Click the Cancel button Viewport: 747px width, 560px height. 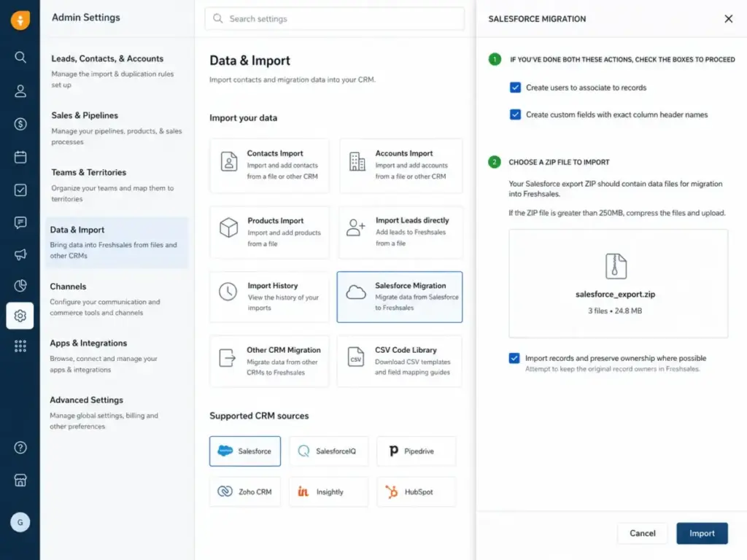tap(642, 533)
